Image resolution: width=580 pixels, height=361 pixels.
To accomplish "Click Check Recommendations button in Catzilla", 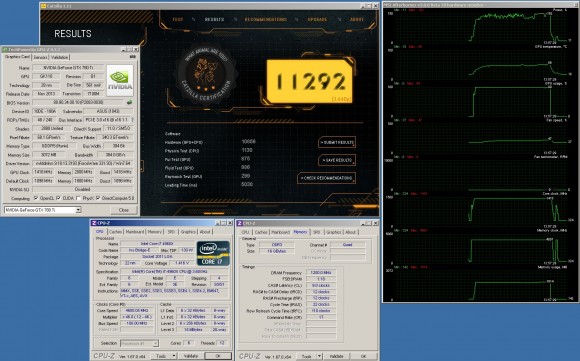I will coord(326,178).
